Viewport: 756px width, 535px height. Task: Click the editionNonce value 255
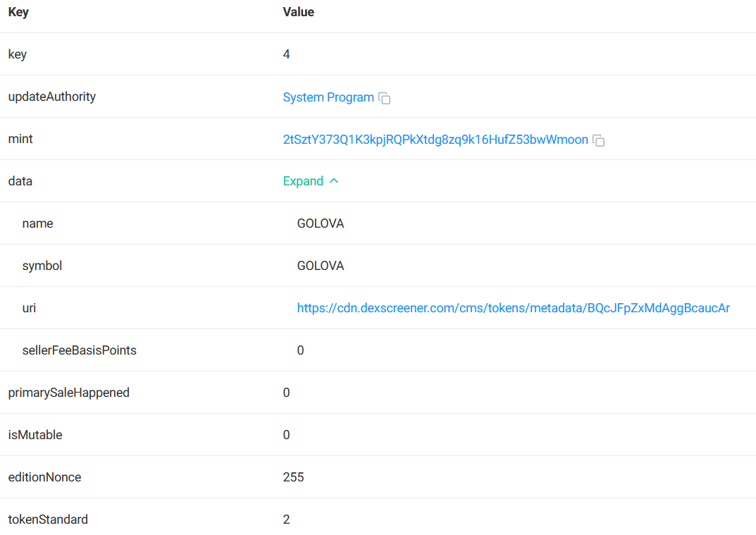click(293, 477)
